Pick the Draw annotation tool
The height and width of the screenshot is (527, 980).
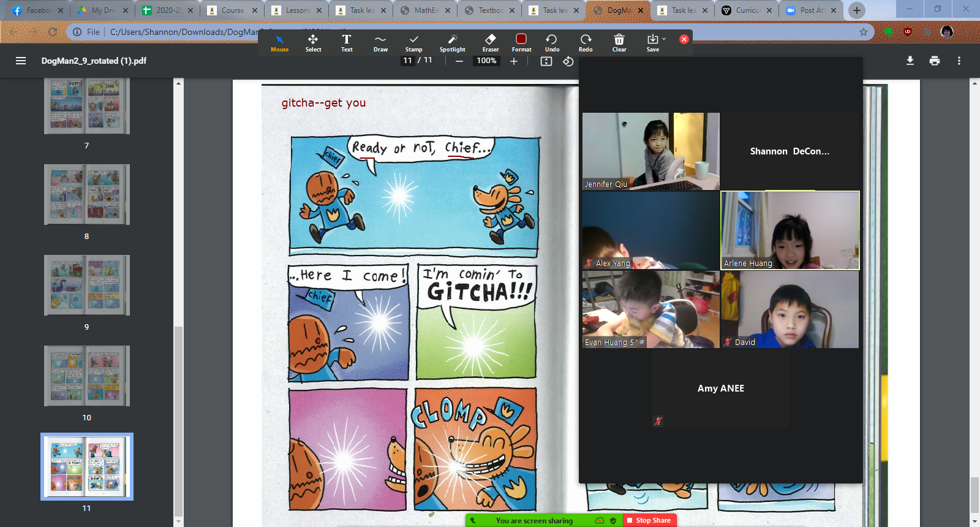pyautogui.click(x=380, y=43)
